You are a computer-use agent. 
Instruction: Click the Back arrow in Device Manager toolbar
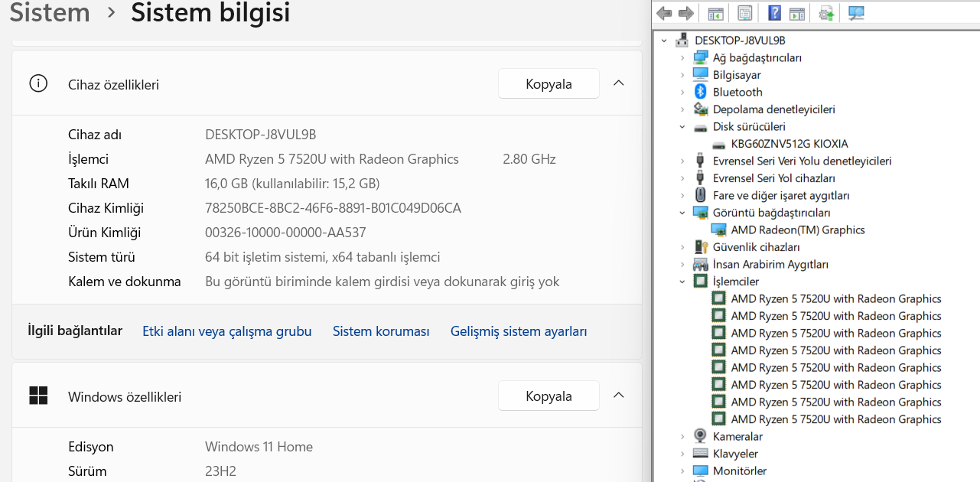(664, 13)
